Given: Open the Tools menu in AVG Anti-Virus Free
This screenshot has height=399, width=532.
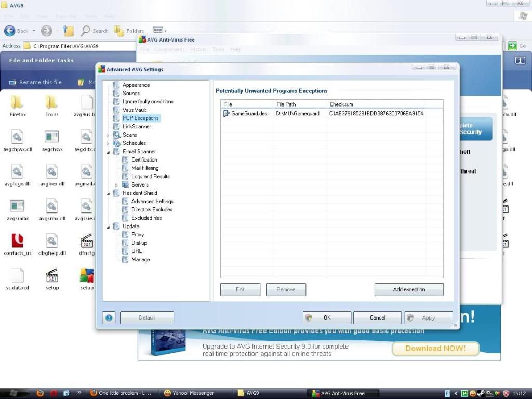Looking at the screenshot, I should (x=219, y=49).
